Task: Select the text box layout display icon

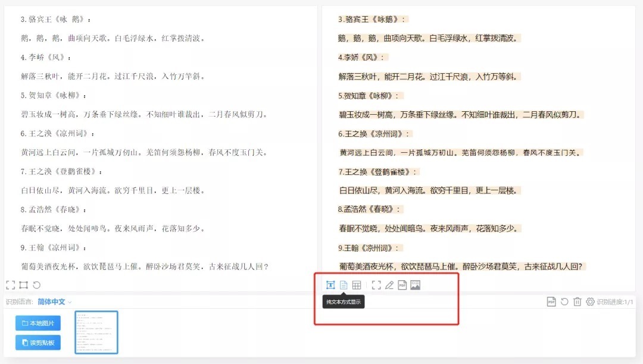Action: (330, 285)
